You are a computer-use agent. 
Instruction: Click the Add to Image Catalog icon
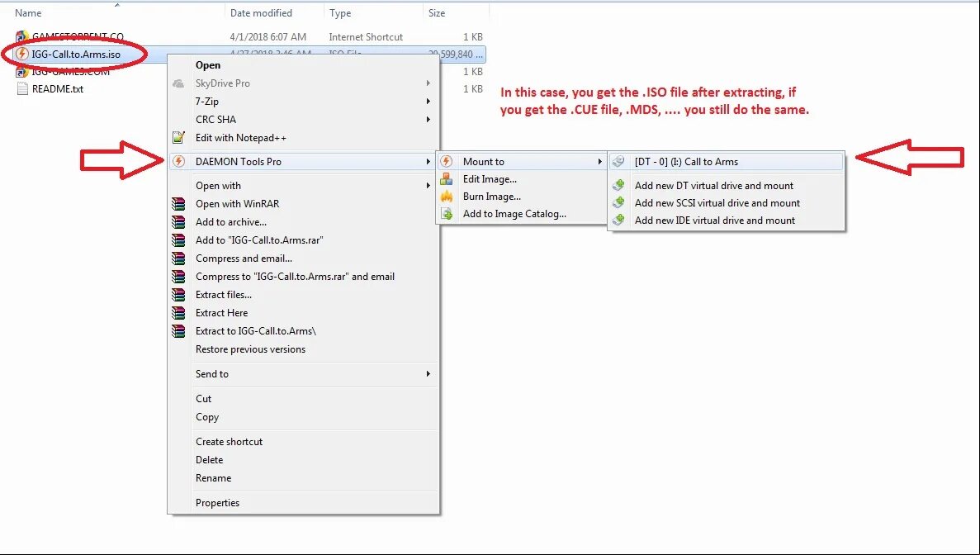coord(447,214)
